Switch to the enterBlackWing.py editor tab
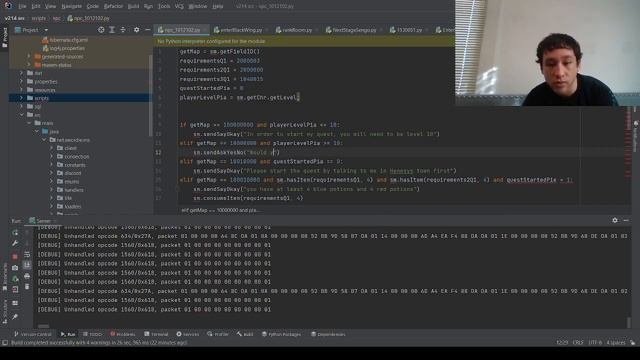This screenshot has width=640, height=360. [240, 30]
